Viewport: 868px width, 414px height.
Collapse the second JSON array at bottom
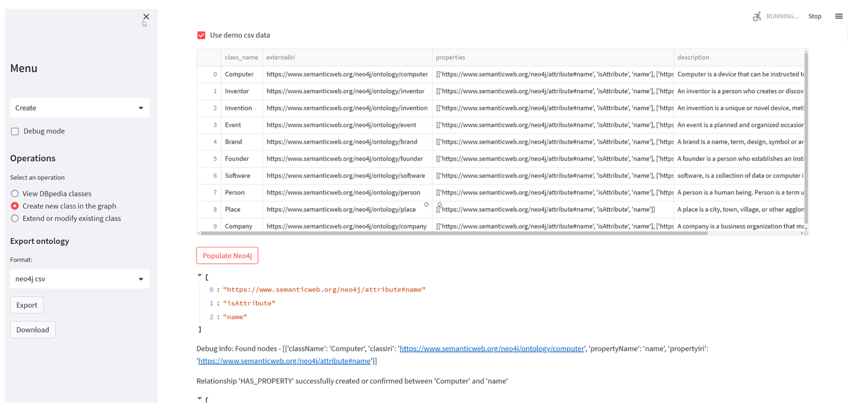coord(200,398)
